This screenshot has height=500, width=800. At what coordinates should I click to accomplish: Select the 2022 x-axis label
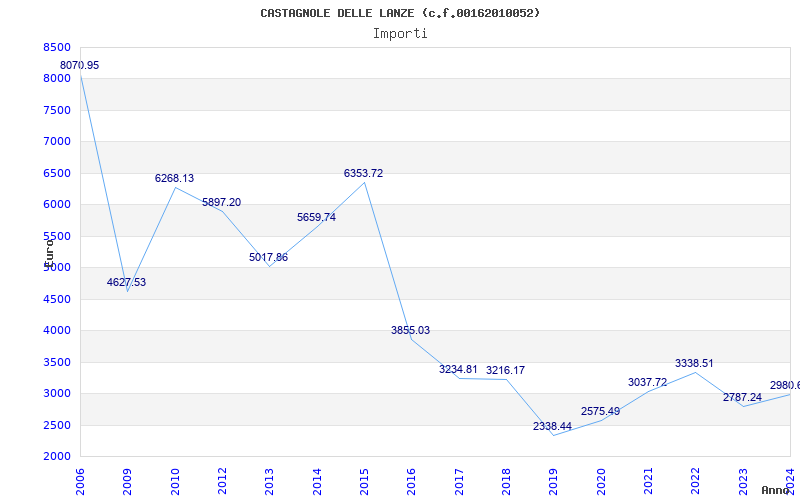pyautogui.click(x=695, y=482)
